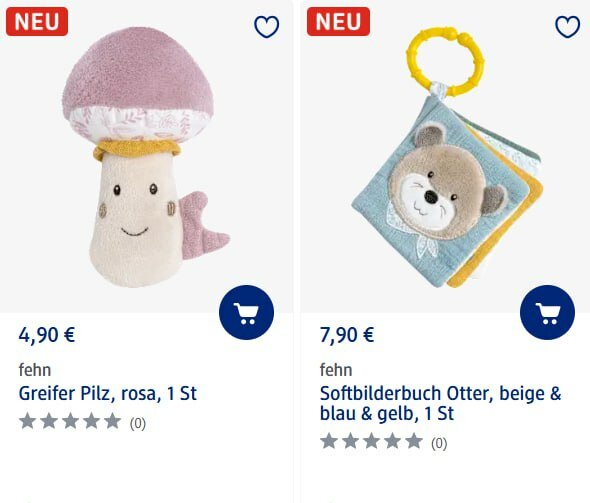This screenshot has width=590, height=503.
Task: Save Softbilderbuch Otter with the heart icon
Action: [x=567, y=27]
